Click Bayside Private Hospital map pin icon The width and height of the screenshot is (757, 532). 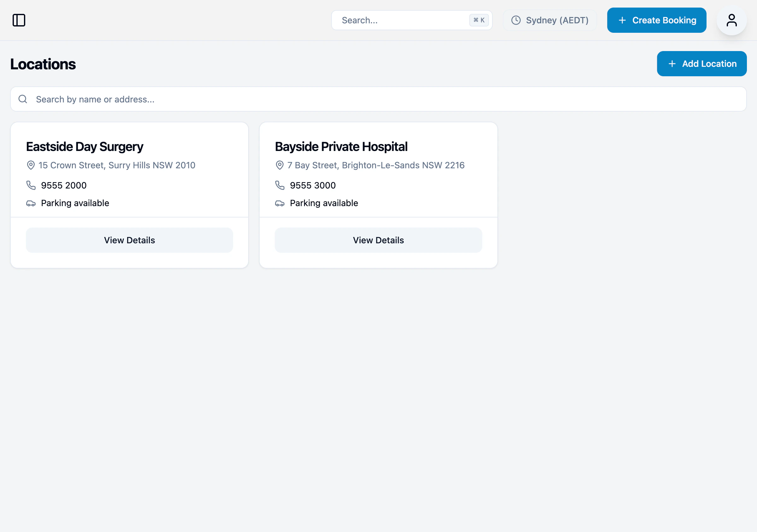pyautogui.click(x=279, y=165)
